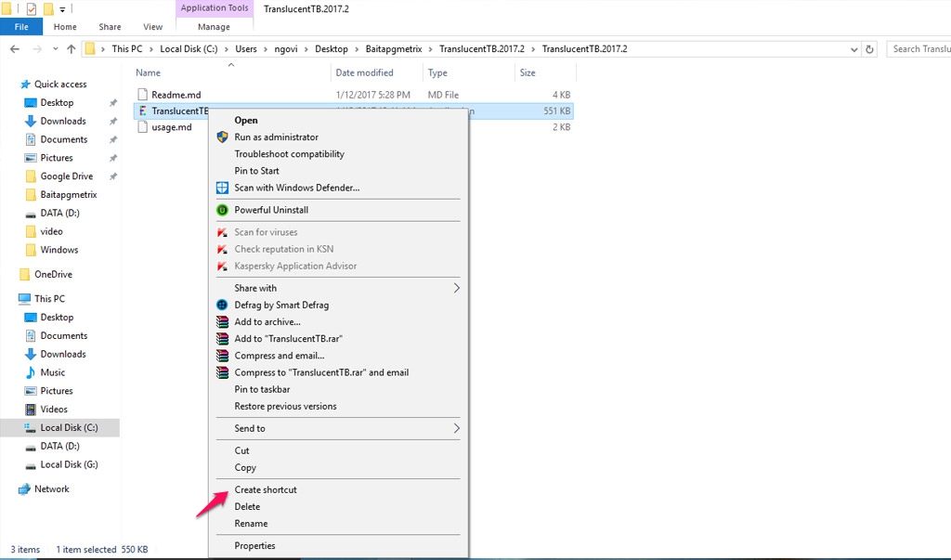Click the Refresh button beside address bar
The image size is (951, 560).
click(869, 49)
